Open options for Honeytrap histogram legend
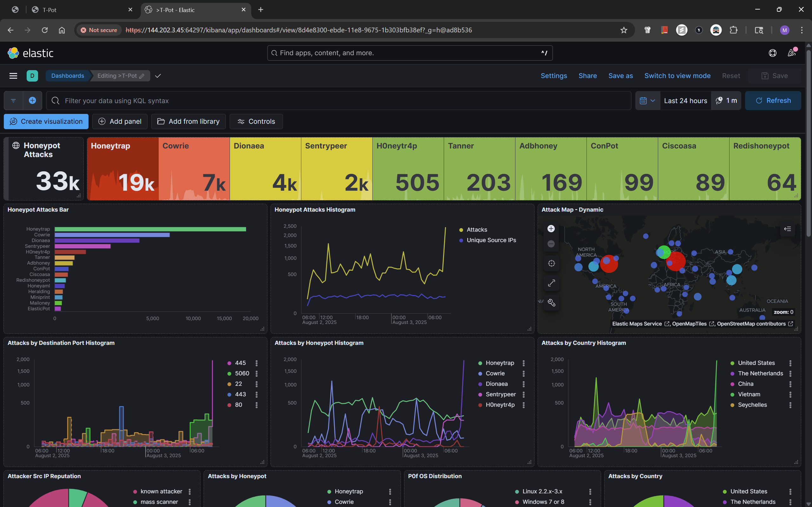Image resolution: width=812 pixels, height=507 pixels. 523,363
